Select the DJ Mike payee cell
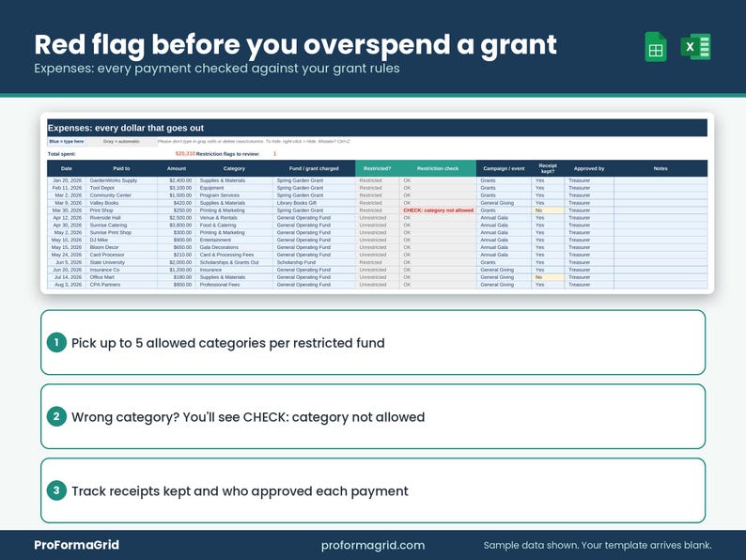 click(x=121, y=240)
